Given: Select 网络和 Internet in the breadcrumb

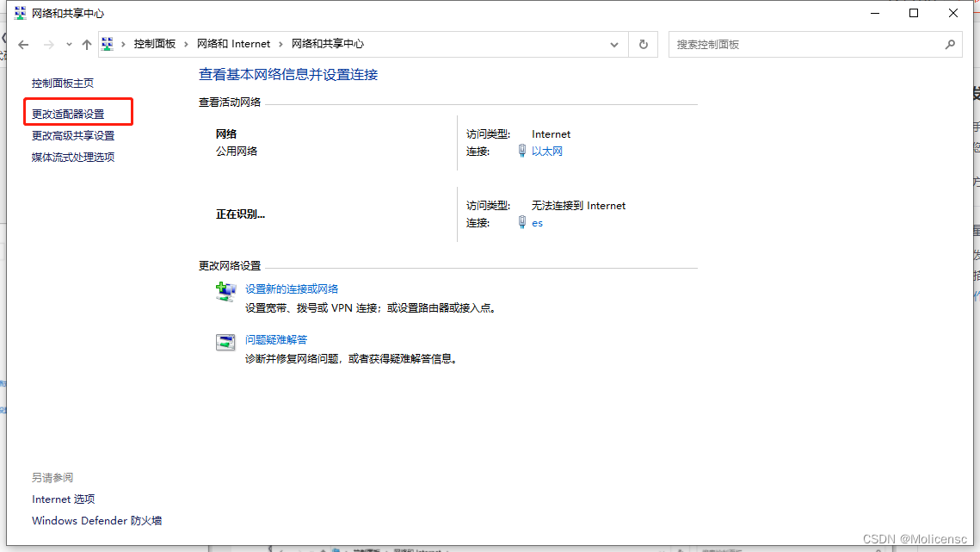Looking at the screenshot, I should [x=233, y=44].
